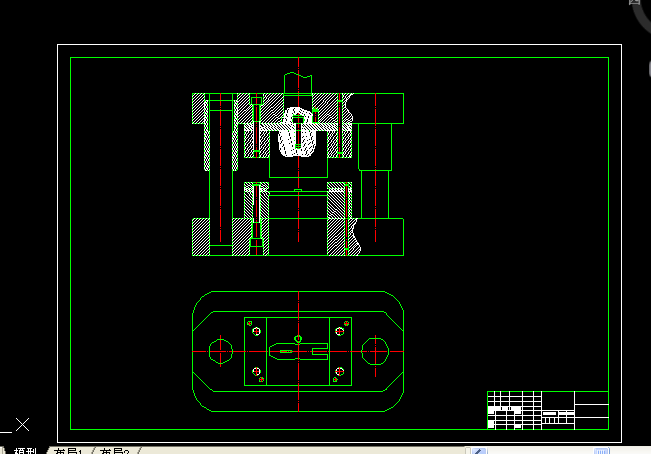Select the left guide pillar circle in plan view
This screenshot has width=651, height=454.
(220, 351)
